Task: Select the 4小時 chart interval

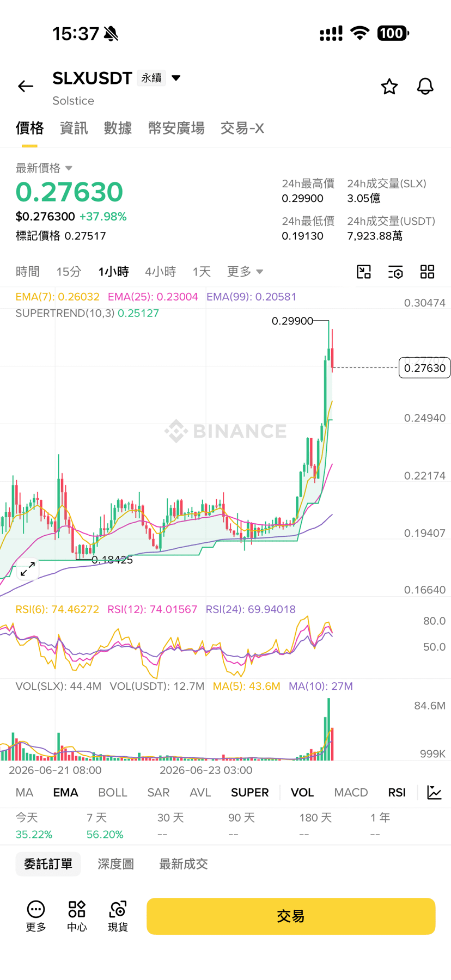Action: 161,271
